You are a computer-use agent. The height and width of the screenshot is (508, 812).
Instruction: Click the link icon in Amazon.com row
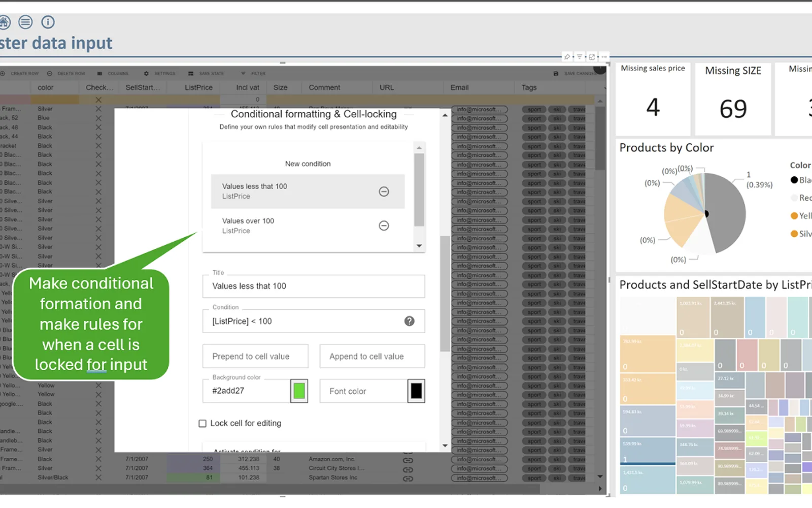pyautogui.click(x=408, y=460)
